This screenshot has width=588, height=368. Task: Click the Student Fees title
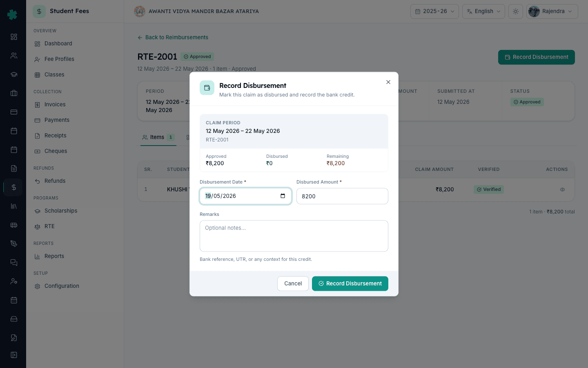tap(69, 11)
